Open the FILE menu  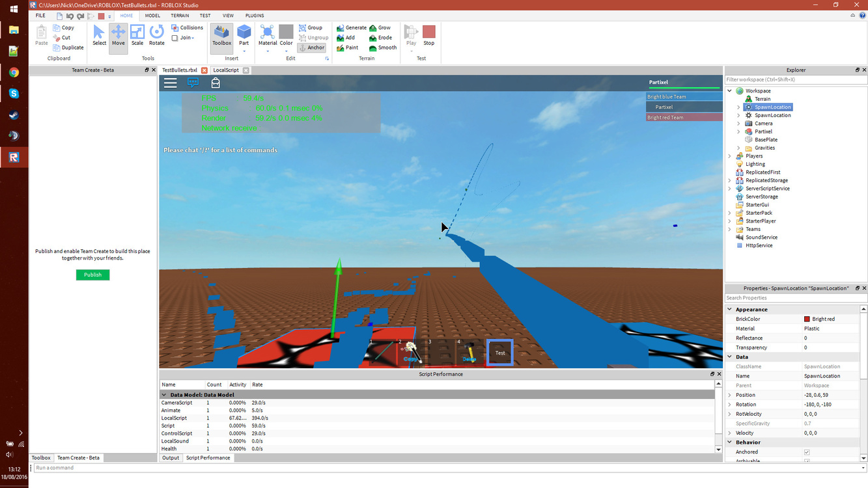point(40,16)
